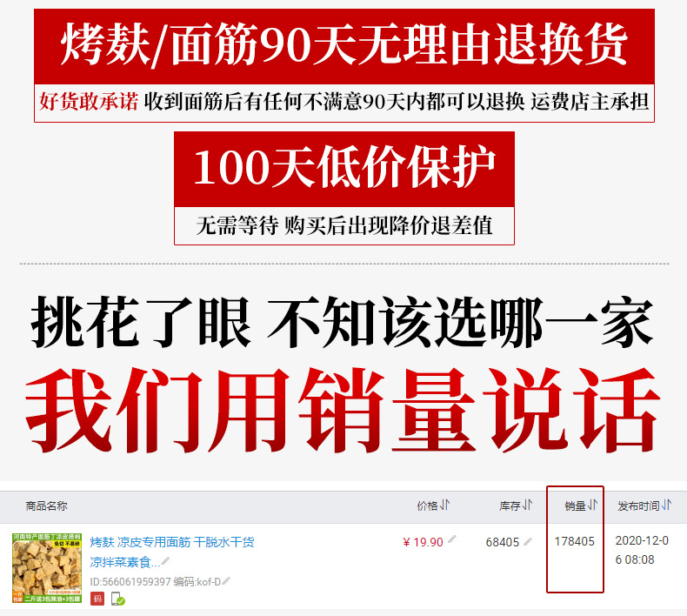The width and height of the screenshot is (687, 616).
Task: Edit stock pencil icon beside 68405
Action: point(528,542)
